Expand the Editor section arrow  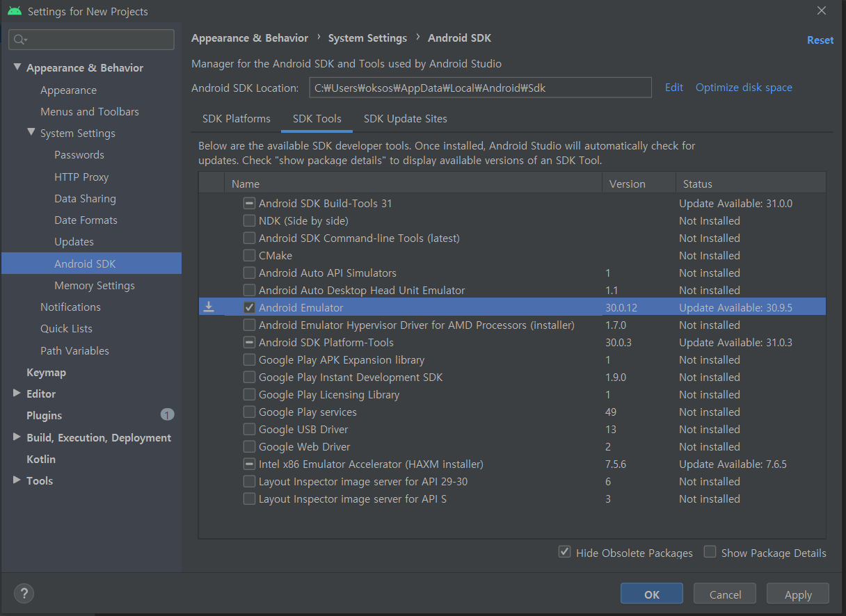(17, 394)
